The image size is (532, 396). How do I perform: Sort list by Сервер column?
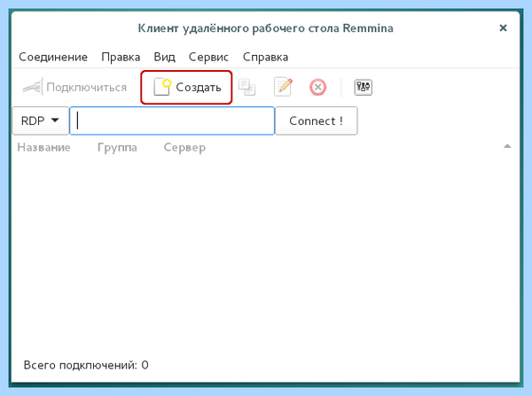coord(184,148)
